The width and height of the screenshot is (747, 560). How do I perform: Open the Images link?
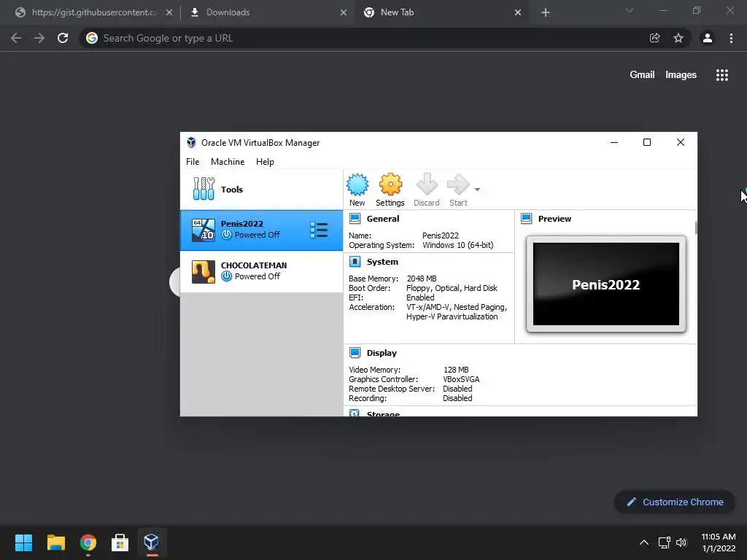tap(681, 75)
